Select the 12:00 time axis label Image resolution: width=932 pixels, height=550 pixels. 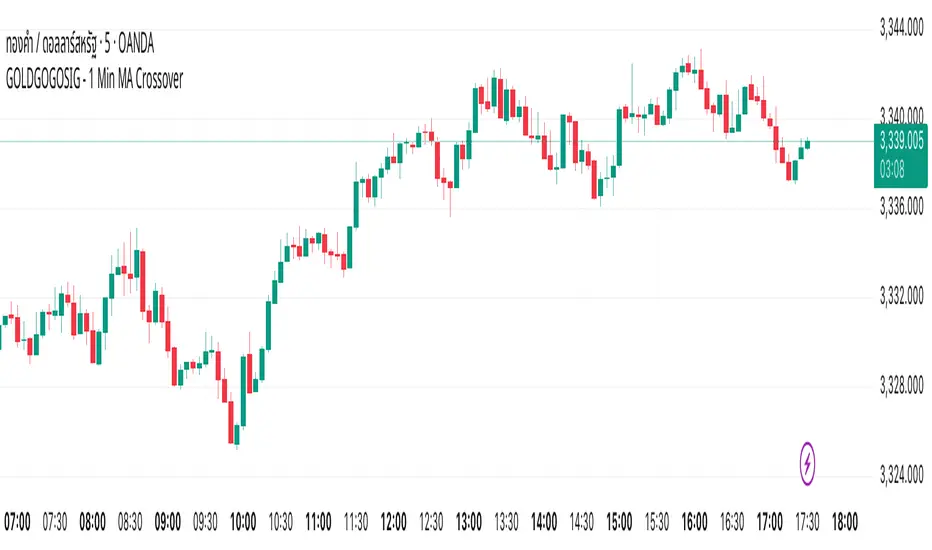click(x=393, y=522)
